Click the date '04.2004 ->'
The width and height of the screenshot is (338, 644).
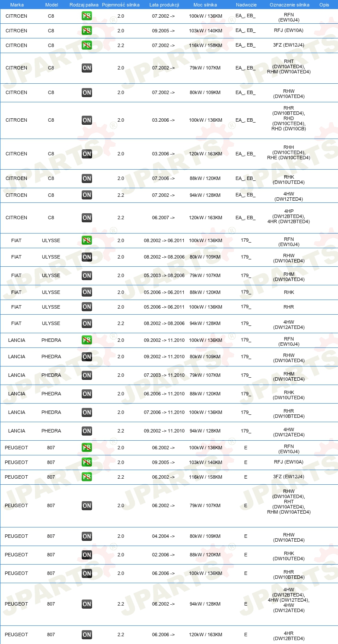coord(163,536)
